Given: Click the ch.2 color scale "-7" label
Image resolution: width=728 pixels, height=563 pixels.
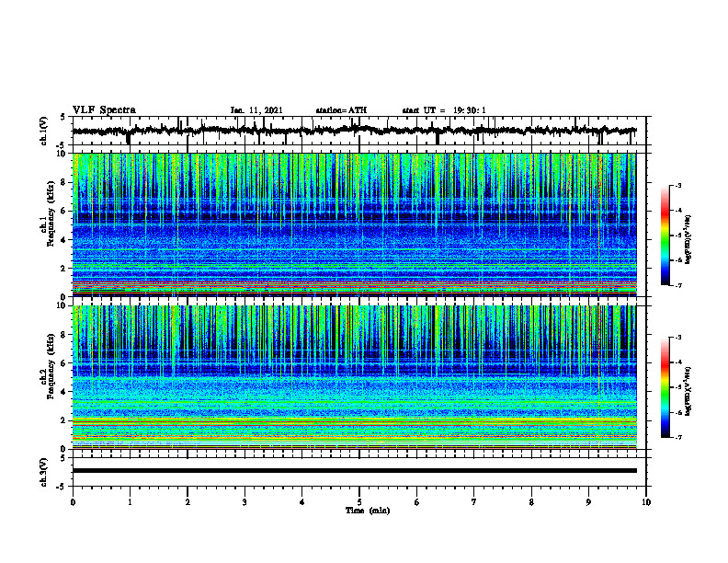Looking at the screenshot, I should 678,438.
